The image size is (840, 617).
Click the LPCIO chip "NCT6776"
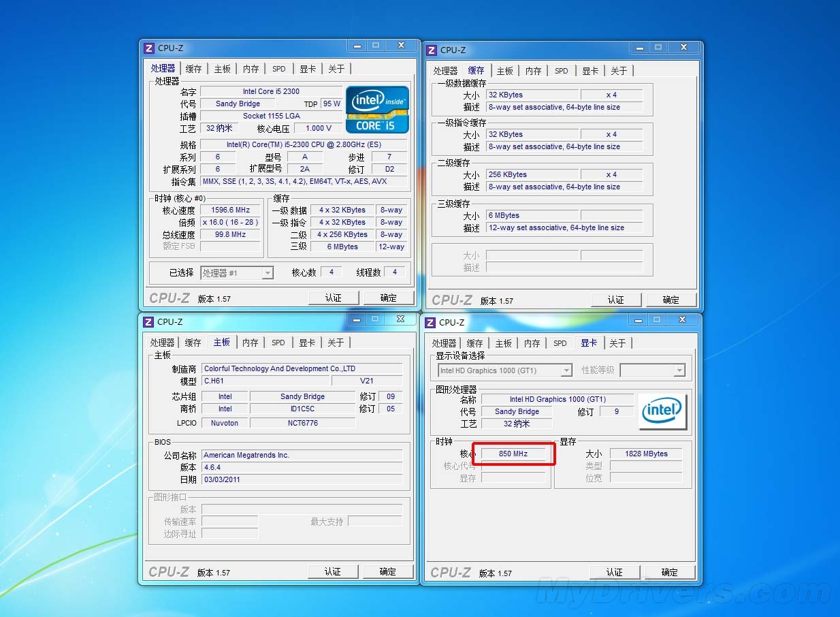[x=302, y=423]
